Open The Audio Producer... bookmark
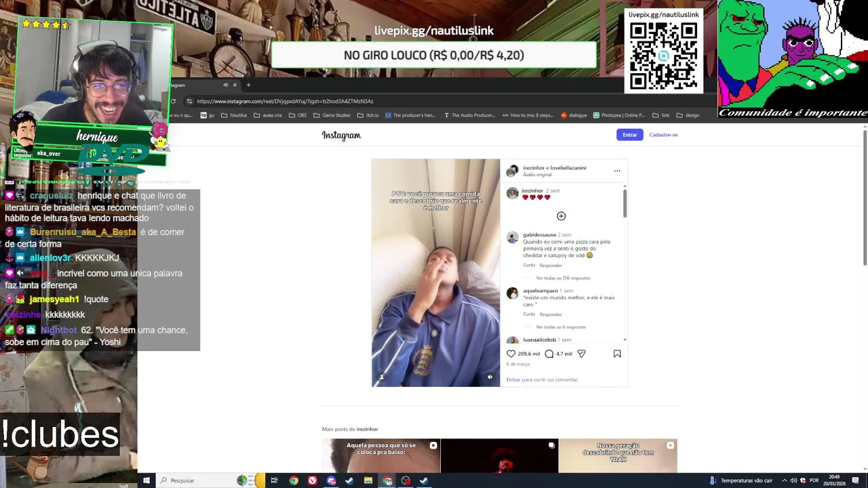Viewport: 868px width, 488px height. (469, 115)
